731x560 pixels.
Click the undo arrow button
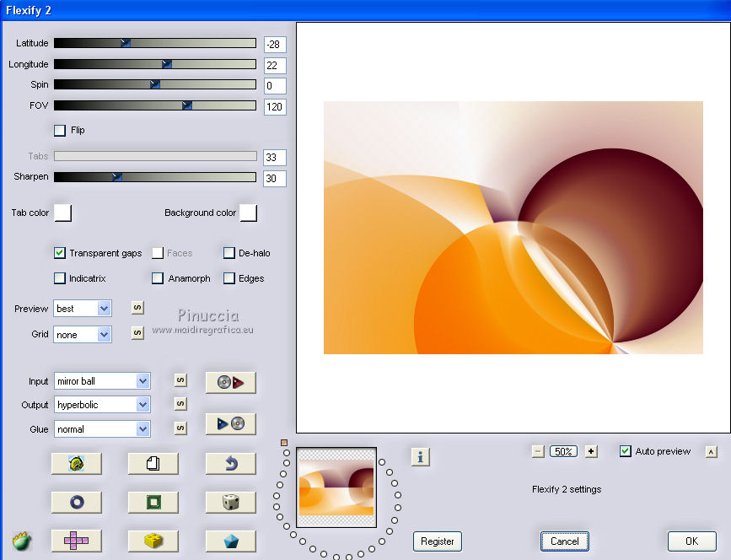(x=230, y=463)
